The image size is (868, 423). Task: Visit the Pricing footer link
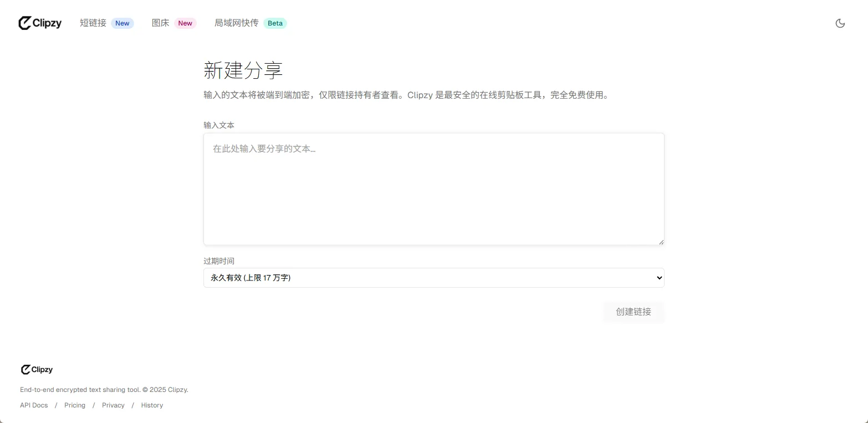click(75, 405)
